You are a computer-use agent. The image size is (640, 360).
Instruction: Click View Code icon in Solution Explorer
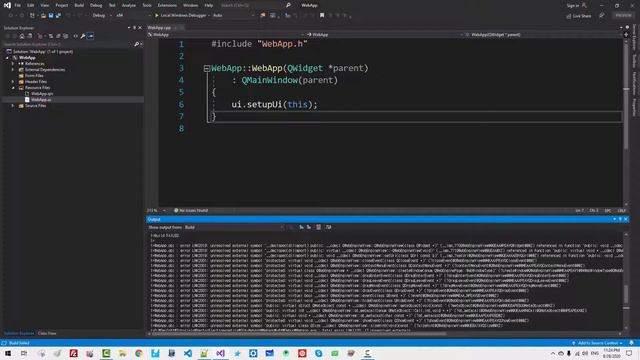(x=76, y=36)
